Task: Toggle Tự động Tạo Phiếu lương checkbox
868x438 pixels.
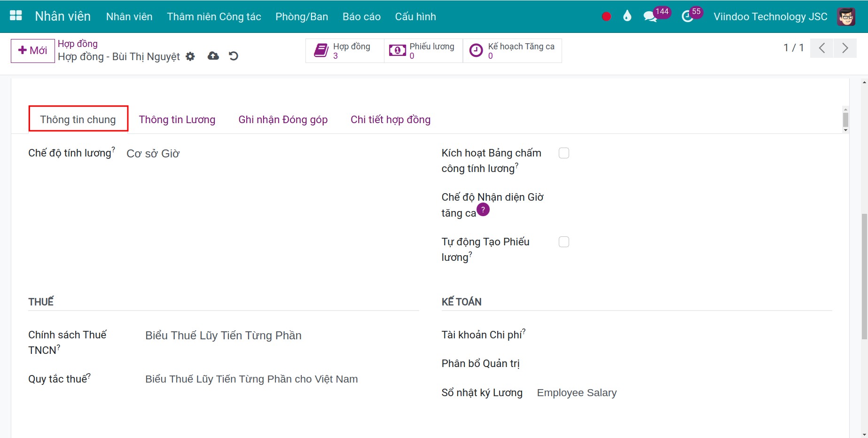Action: click(564, 242)
